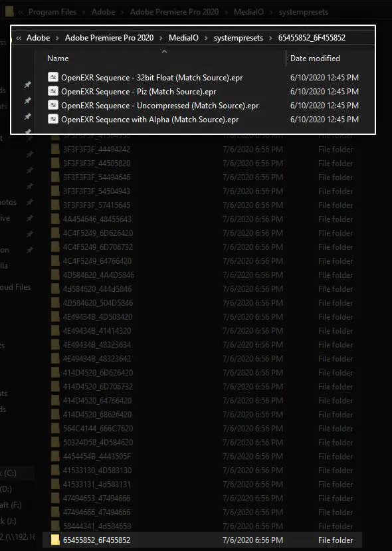Click the double-chevron before Adobe in highlighted address bar
The height and width of the screenshot is (551, 392).
tap(19, 38)
